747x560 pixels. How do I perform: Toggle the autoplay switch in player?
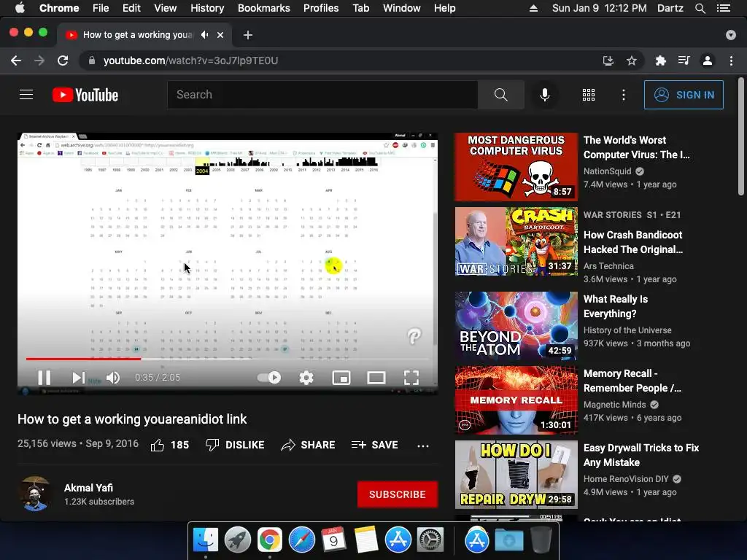point(269,378)
